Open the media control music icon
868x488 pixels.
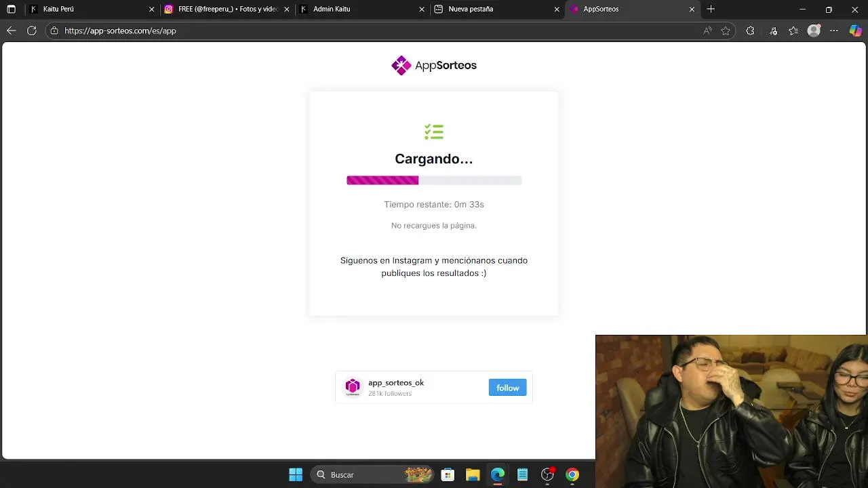pyautogui.click(x=773, y=30)
